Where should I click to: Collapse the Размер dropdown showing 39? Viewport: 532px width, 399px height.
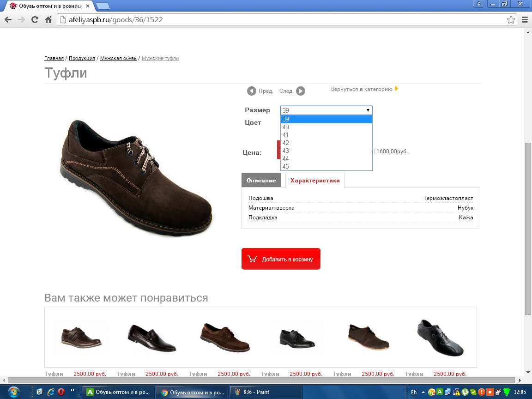326,110
